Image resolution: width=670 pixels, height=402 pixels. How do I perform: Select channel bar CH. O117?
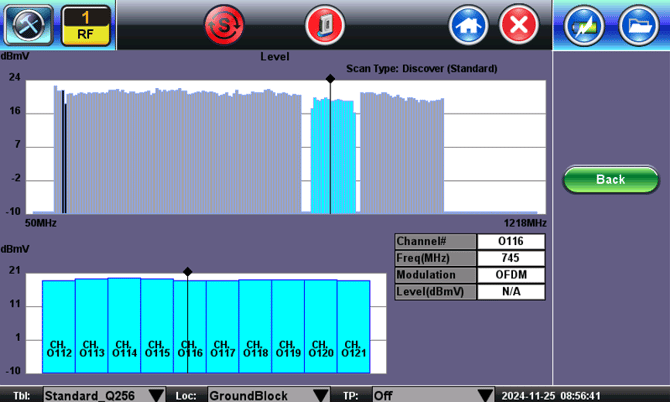[223, 327]
